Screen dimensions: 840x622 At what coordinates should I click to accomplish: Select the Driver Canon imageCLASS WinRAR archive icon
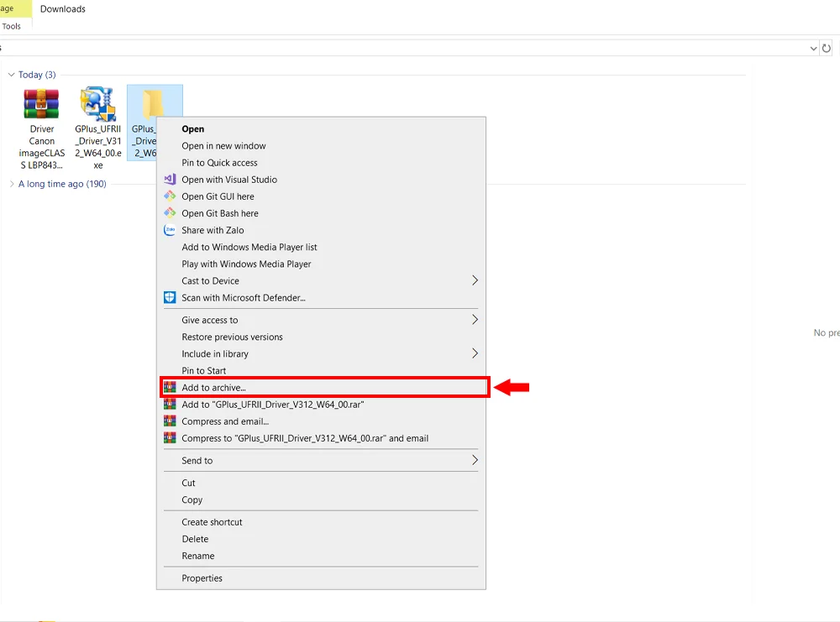(41, 103)
